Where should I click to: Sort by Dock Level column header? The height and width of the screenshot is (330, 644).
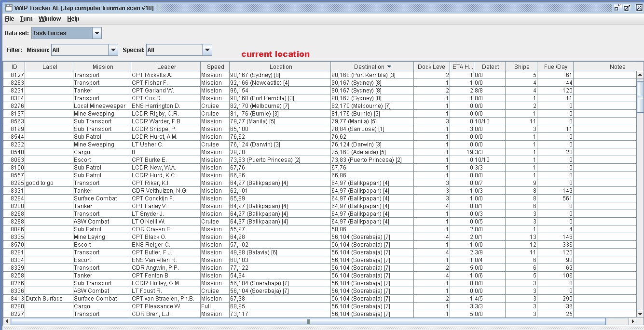point(432,66)
